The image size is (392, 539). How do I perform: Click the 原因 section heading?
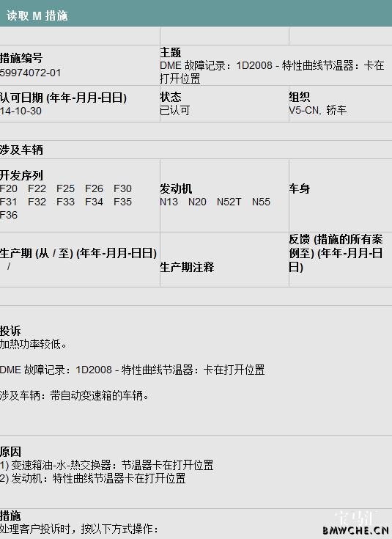click(10, 452)
